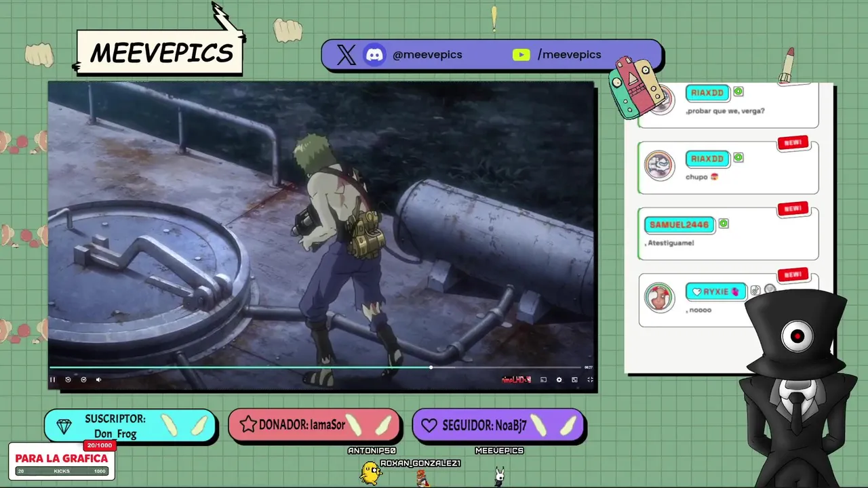Click the video timestamp at progress bar end
Screen dimensions: 868x488
(x=589, y=367)
